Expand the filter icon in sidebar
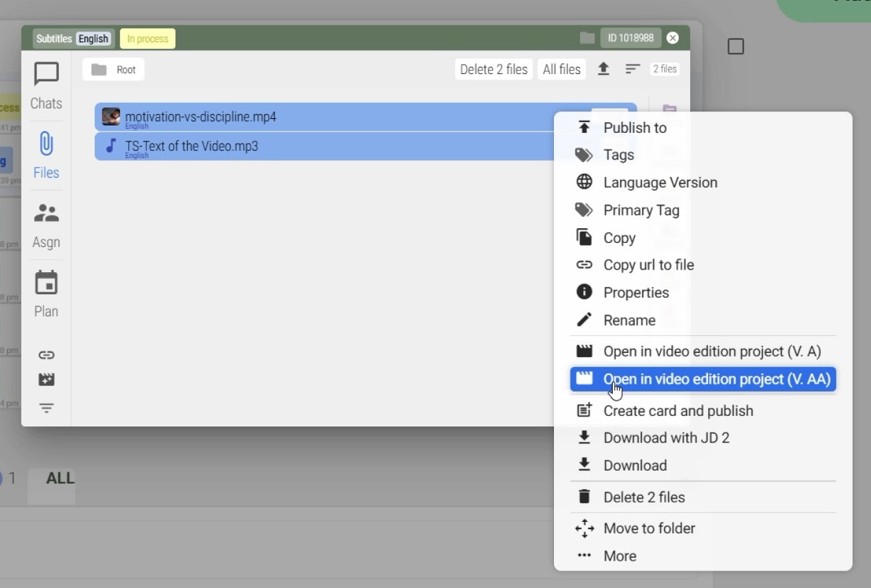Screen dimensions: 871x588 click(46, 408)
